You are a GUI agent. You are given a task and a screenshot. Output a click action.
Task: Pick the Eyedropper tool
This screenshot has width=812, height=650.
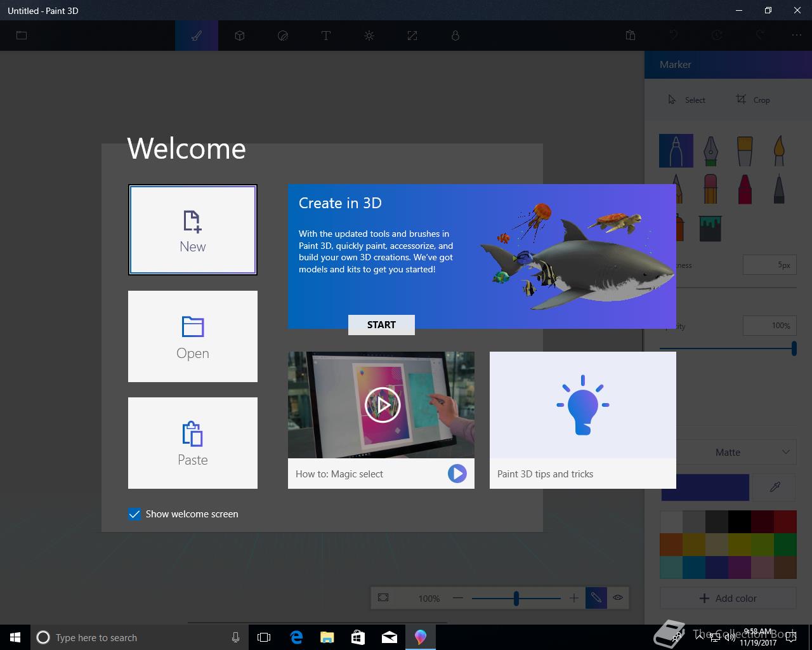(x=775, y=487)
